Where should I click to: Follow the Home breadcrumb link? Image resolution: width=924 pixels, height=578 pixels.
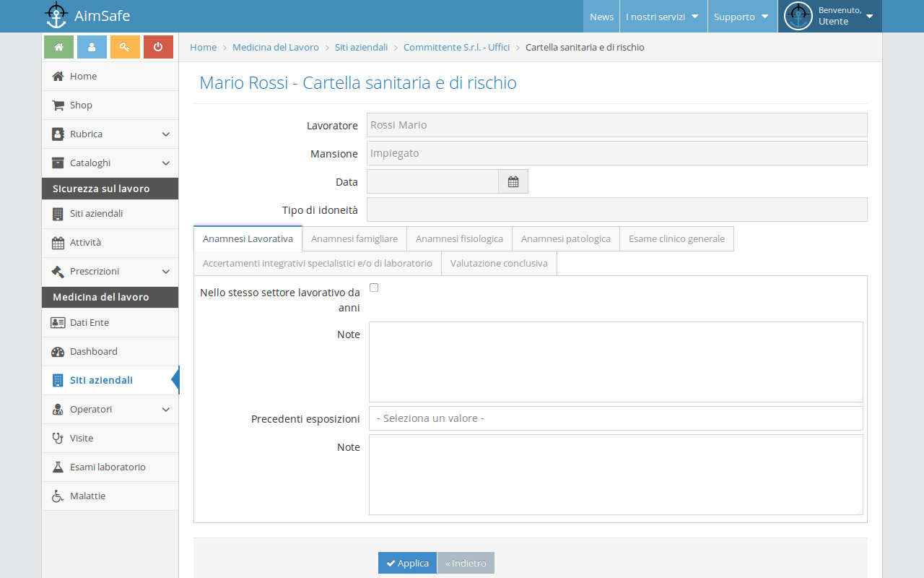click(x=203, y=47)
